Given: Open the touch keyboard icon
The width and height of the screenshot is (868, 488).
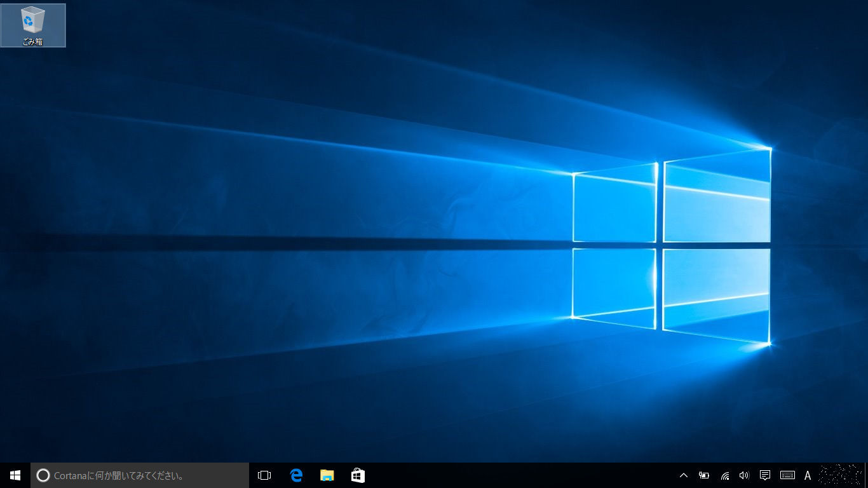Looking at the screenshot, I should [787, 475].
